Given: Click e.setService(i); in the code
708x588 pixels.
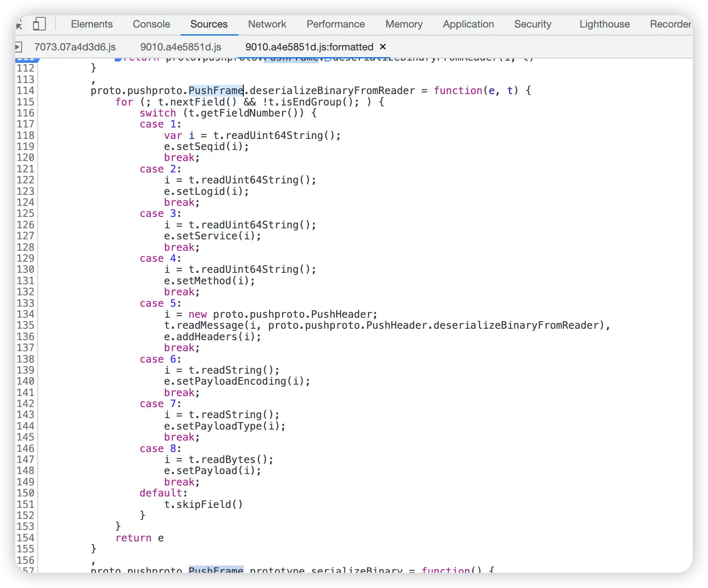Looking at the screenshot, I should (213, 236).
